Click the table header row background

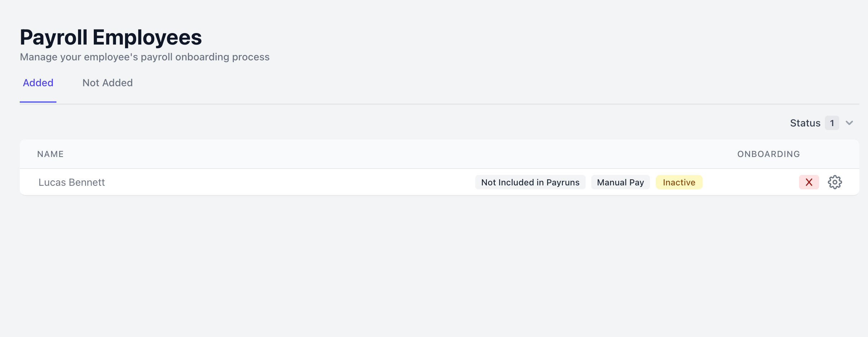(395, 154)
